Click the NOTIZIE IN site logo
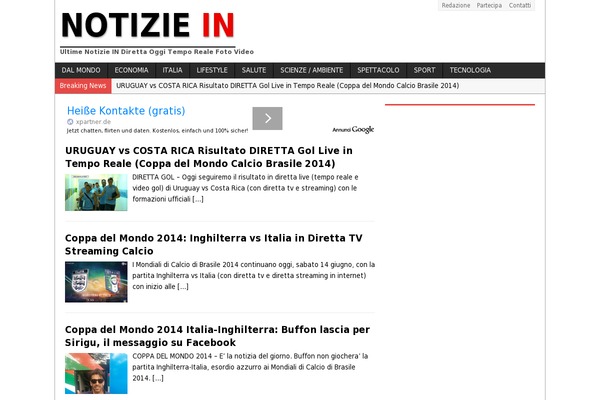This screenshot has height=400, width=600. 148,25
